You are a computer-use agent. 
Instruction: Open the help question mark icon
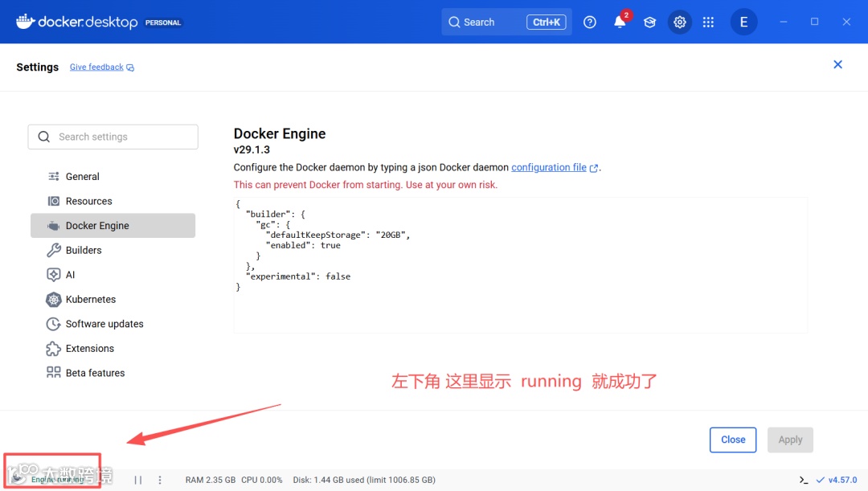coord(590,23)
